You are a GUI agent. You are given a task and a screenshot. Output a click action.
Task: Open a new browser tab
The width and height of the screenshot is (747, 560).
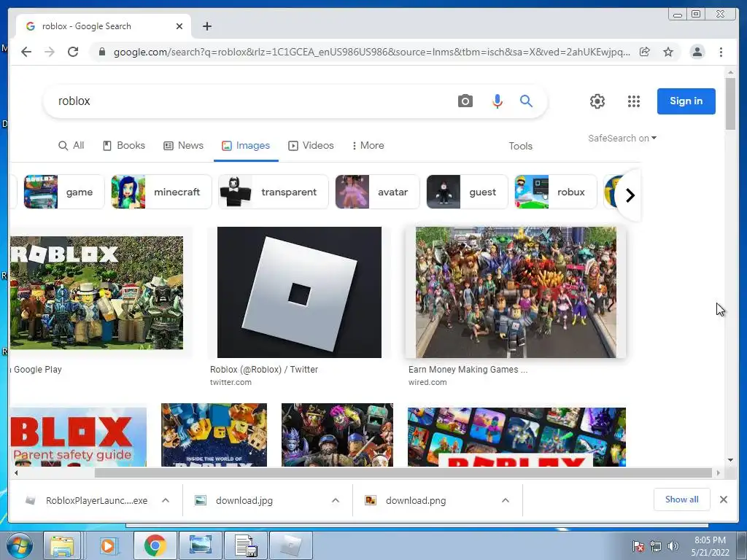click(206, 26)
